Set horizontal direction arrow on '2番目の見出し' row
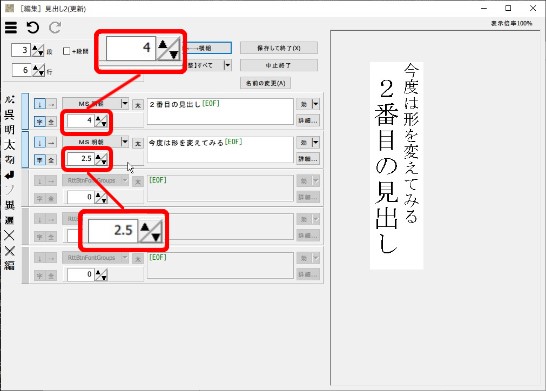 tap(51, 104)
